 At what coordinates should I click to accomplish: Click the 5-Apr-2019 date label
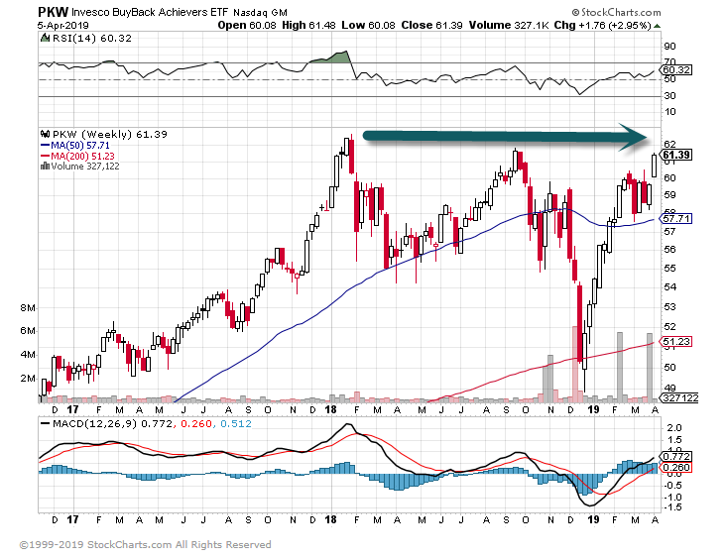click(63, 26)
